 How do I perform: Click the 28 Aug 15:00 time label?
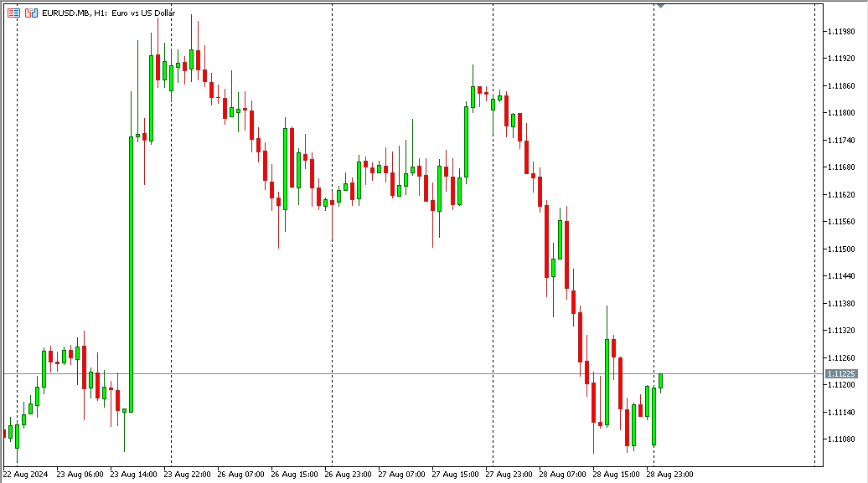(616, 474)
